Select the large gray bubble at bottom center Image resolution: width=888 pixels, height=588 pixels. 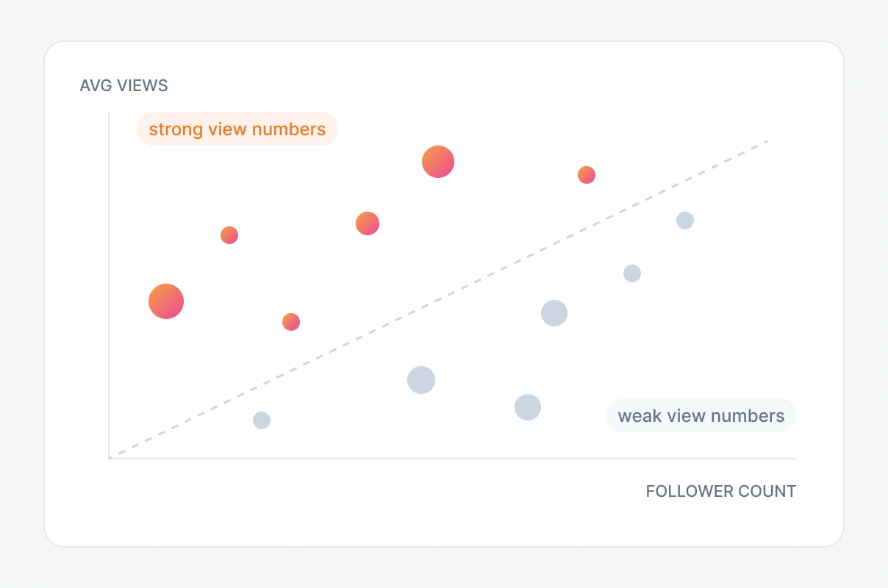421,380
